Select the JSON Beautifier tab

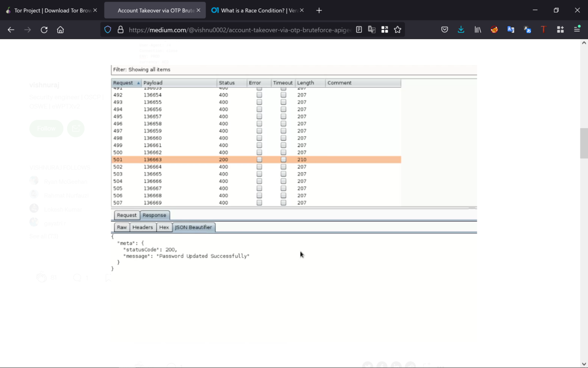[x=194, y=227]
